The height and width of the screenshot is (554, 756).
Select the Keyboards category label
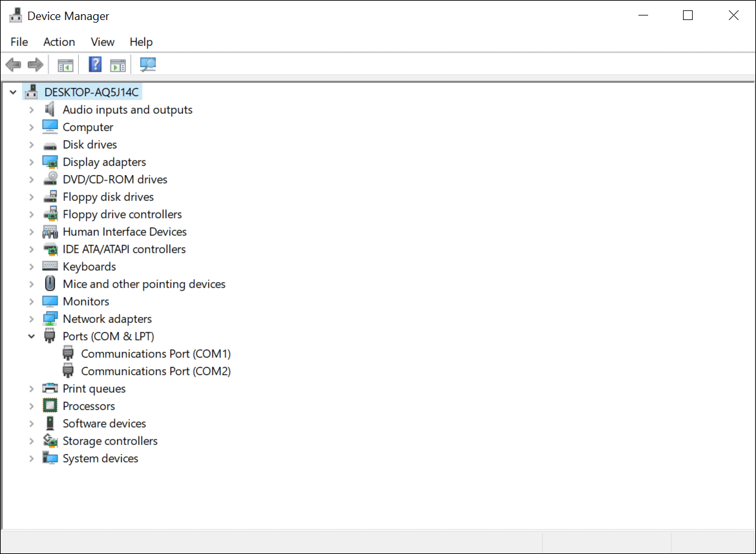click(89, 267)
